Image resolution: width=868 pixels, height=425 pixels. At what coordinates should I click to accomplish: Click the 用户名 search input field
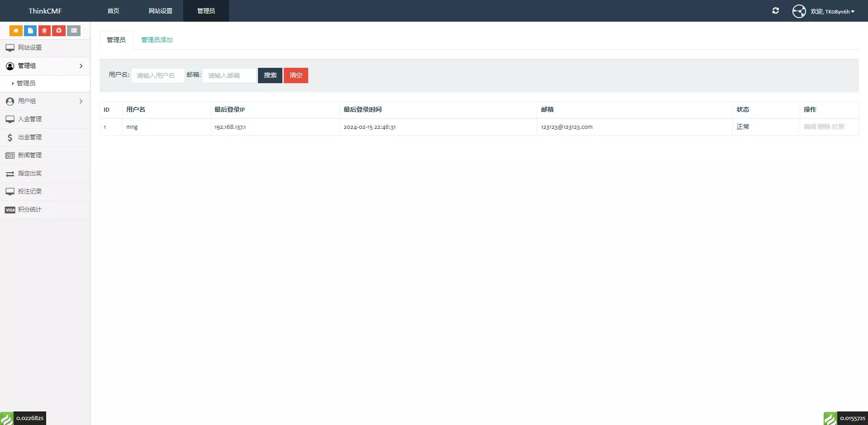tap(157, 76)
